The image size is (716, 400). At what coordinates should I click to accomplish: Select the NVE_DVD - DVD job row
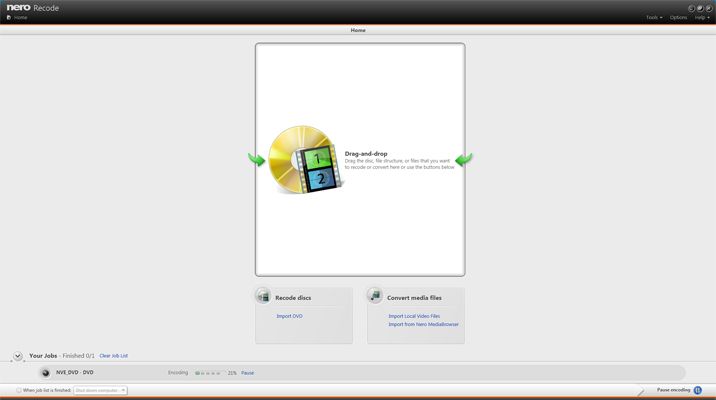361,373
